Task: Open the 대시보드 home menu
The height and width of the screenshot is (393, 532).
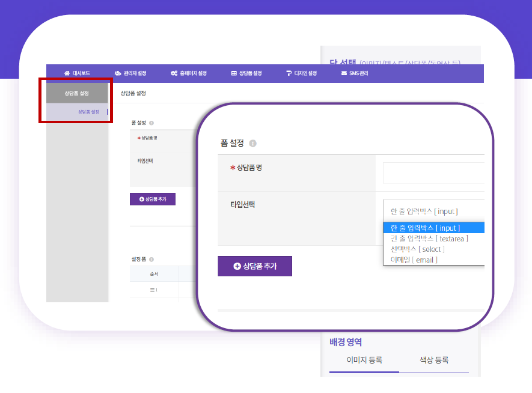Action: [77, 73]
